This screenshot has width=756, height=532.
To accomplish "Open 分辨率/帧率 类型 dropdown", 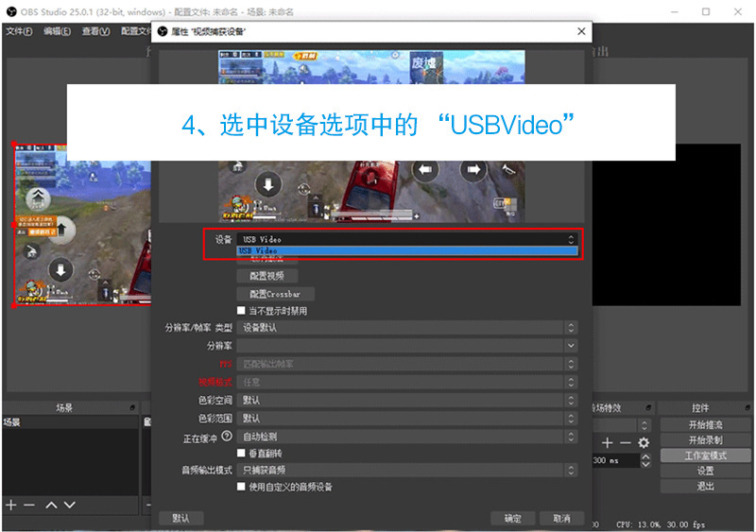I will [x=407, y=328].
